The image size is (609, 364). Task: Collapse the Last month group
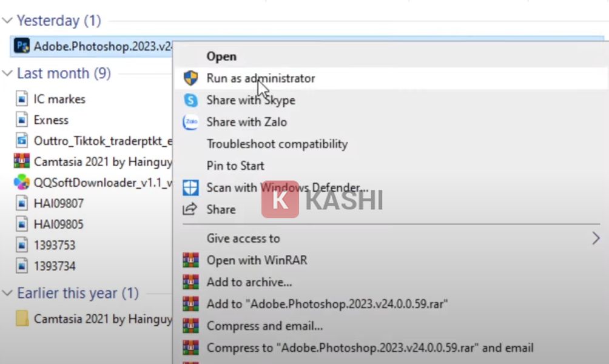7,73
